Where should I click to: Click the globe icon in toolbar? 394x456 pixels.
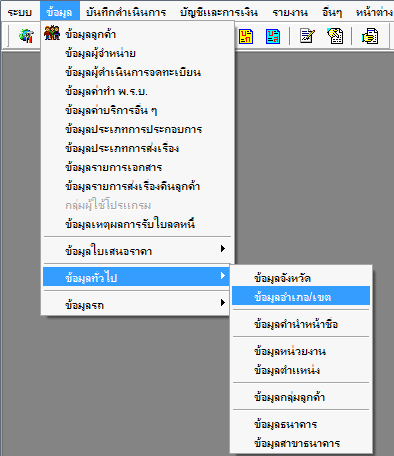tap(26, 36)
